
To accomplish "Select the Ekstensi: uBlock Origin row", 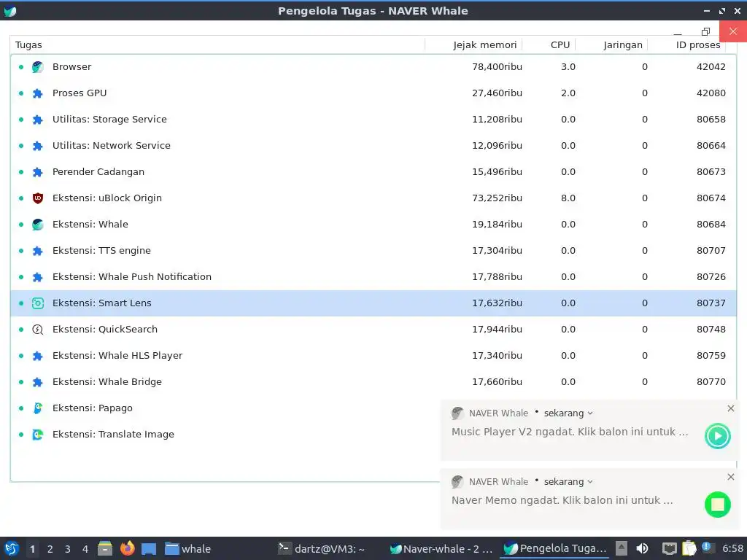I will 373,198.
